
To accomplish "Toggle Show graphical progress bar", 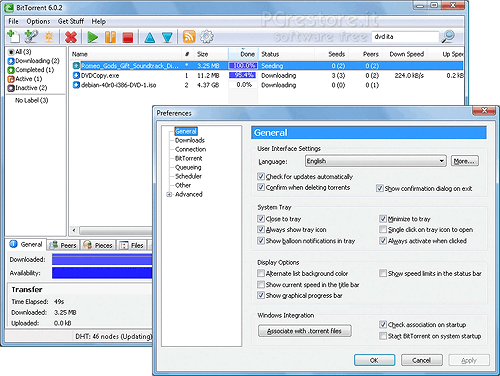I will pos(261,295).
